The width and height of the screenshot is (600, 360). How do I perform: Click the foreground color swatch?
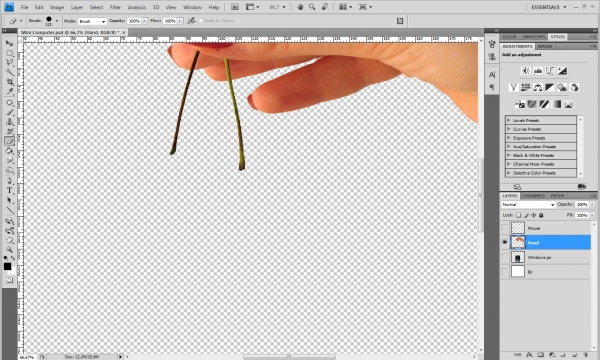coord(7,267)
